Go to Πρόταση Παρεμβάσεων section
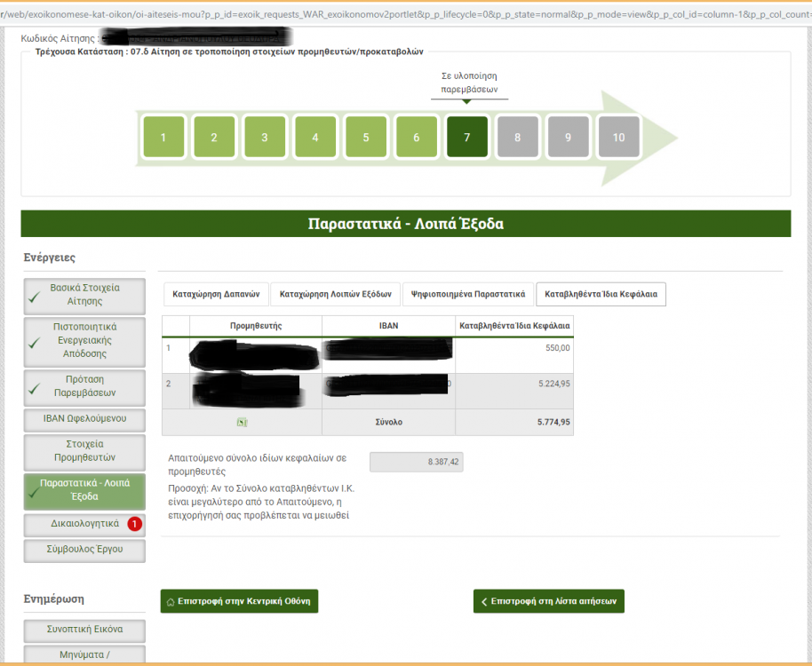The height and width of the screenshot is (666, 812). point(84,385)
